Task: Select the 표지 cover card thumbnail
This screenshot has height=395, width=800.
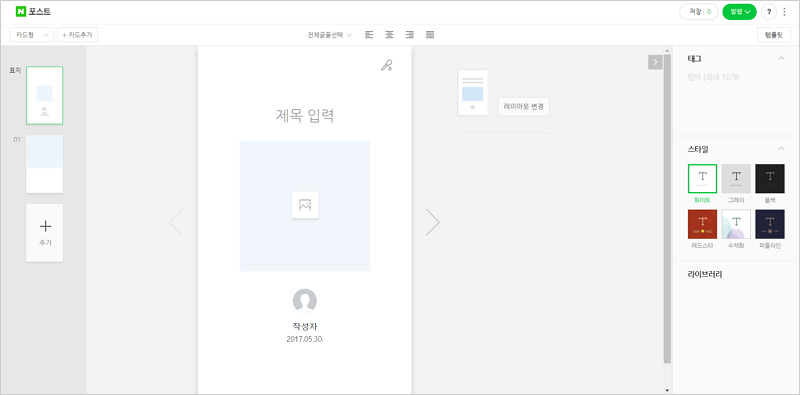Action: [44, 95]
